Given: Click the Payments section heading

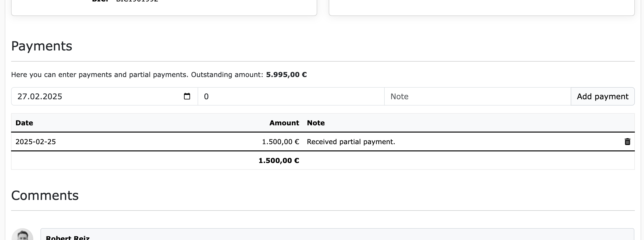Looking at the screenshot, I should (42, 46).
